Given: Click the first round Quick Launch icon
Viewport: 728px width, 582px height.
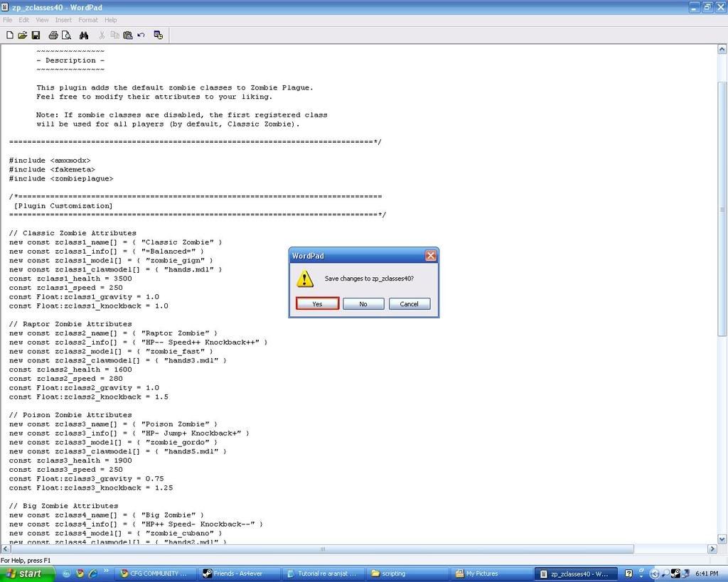Looking at the screenshot, I should (x=67, y=573).
